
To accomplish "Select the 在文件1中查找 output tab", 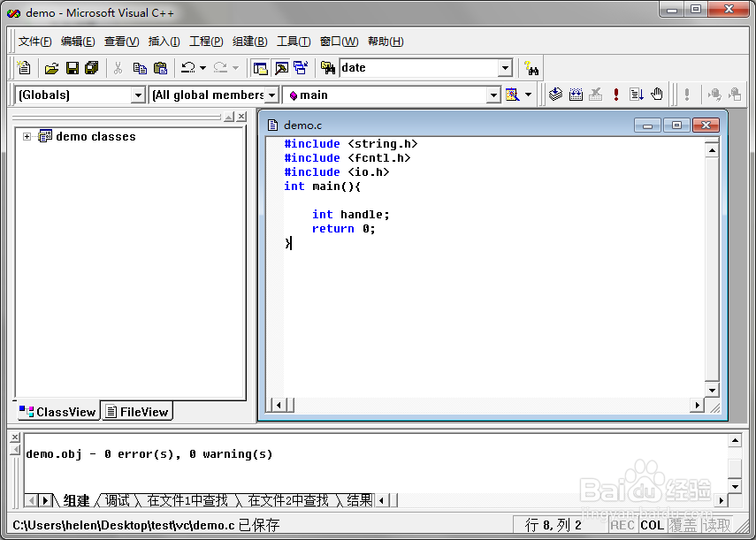I will click(187, 501).
